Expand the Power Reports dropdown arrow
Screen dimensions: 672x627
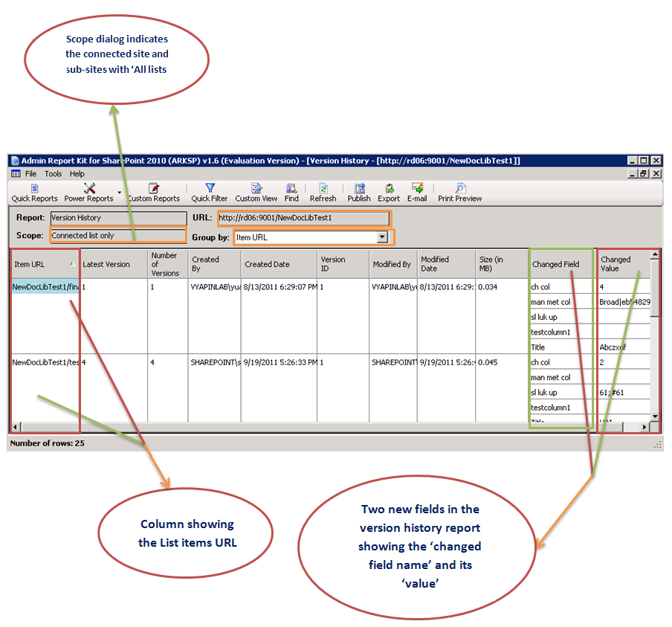120,193
